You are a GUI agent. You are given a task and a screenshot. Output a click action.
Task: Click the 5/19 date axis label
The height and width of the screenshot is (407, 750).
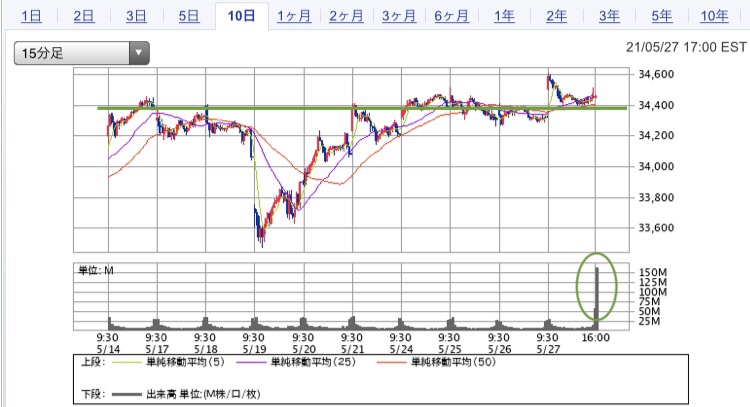tap(254, 349)
